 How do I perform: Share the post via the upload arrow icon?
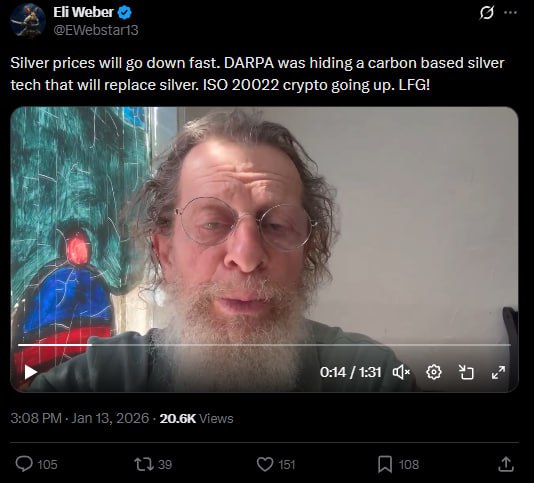(x=506, y=464)
